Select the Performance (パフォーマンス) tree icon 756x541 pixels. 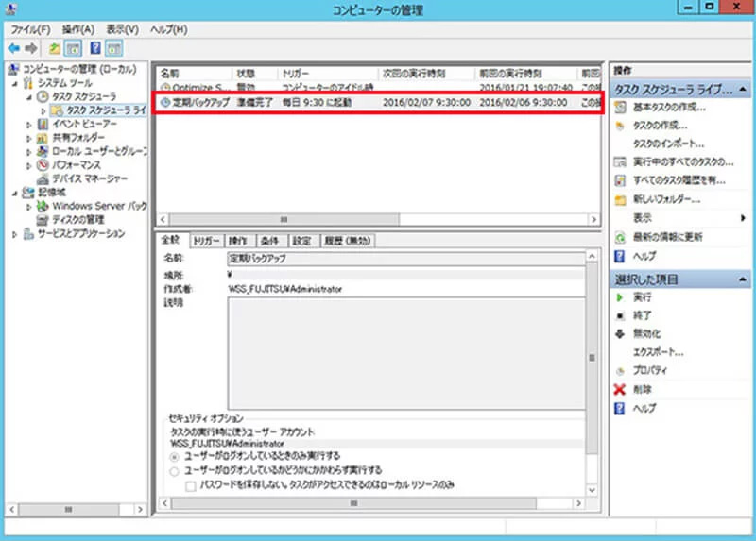[x=43, y=164]
